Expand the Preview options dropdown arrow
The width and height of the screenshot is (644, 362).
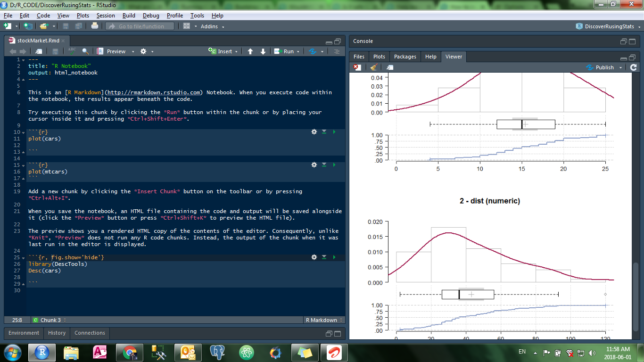[133, 52]
